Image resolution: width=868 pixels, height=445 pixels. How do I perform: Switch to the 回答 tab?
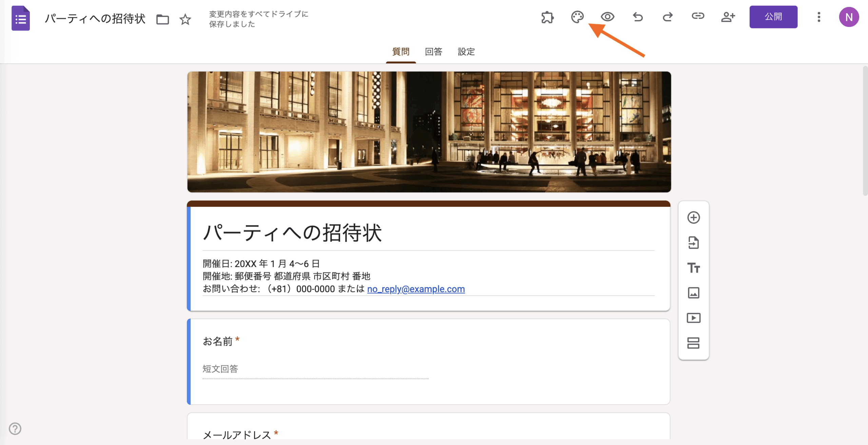(433, 52)
